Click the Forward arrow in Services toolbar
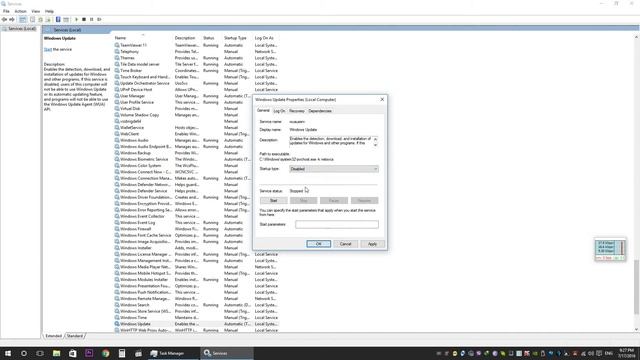Viewport: 640px width, 360px height. tap(12, 19)
